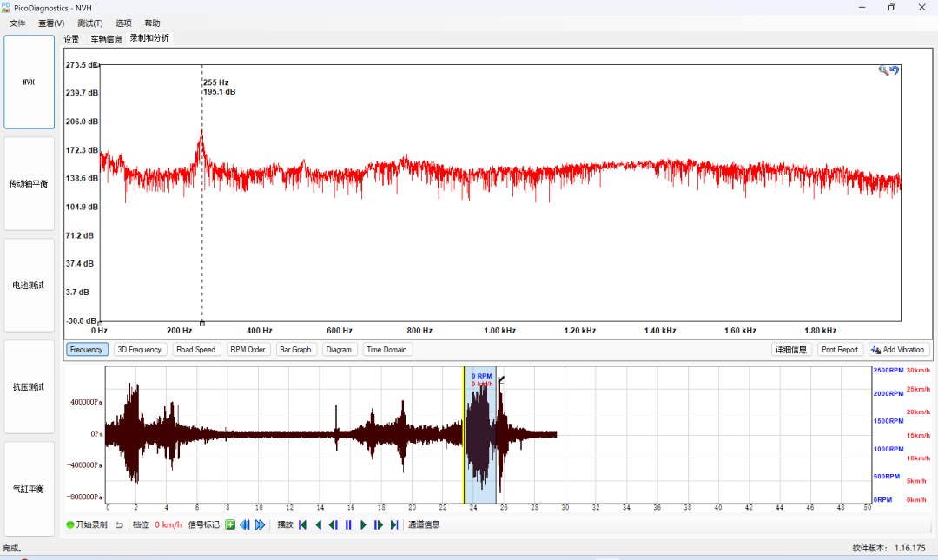Click the handle at the graph's top-left corner
Image resolution: width=938 pixels, height=560 pixels.
99,64
